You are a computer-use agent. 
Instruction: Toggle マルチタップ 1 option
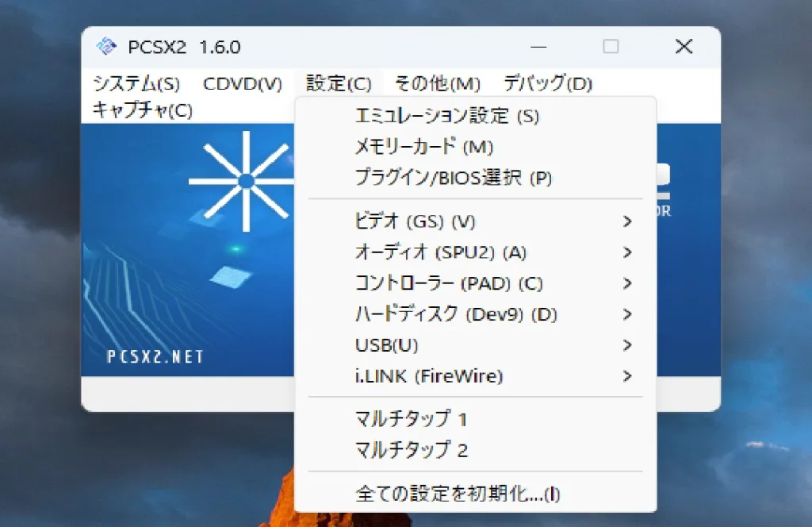coord(476,419)
